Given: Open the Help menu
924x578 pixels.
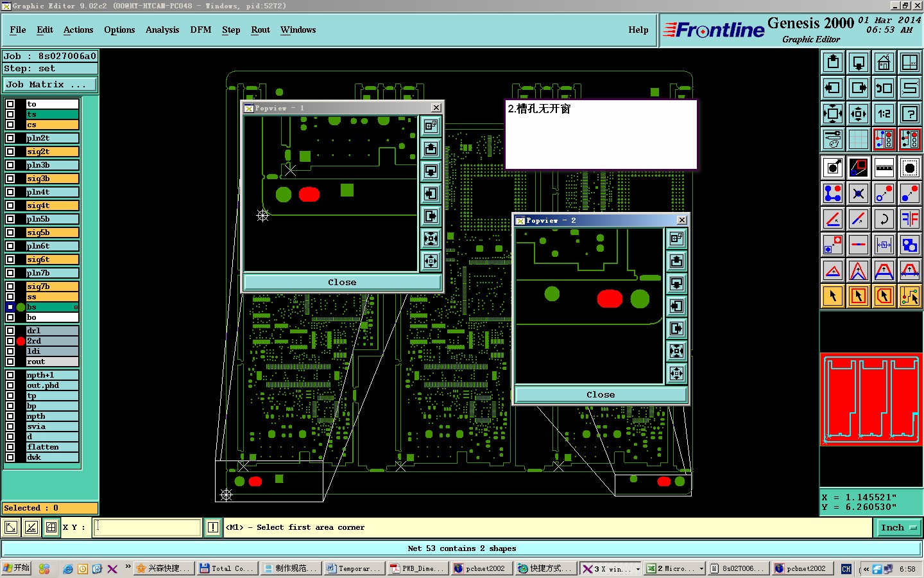Looking at the screenshot, I should pos(638,30).
